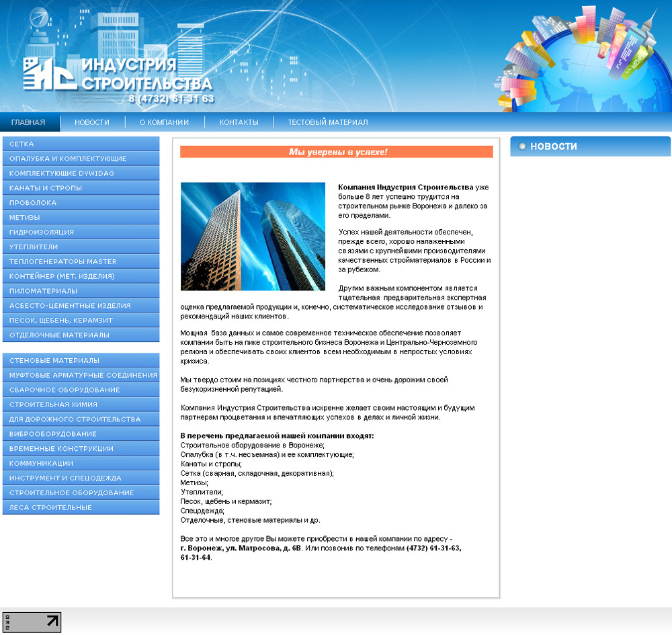Open Сварочное оборудование category

[x=81, y=390]
